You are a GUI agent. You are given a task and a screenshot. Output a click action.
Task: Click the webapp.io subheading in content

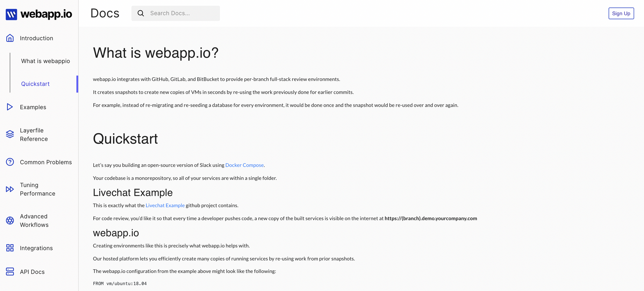point(116,233)
